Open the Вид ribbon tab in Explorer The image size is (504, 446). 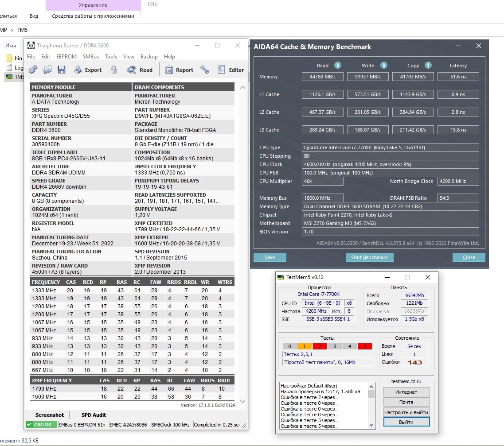click(x=34, y=16)
